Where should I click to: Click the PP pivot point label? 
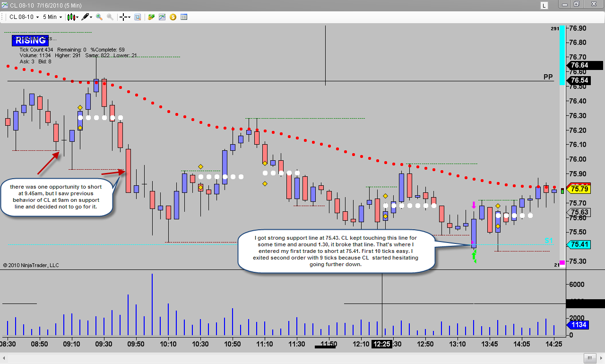tap(548, 77)
